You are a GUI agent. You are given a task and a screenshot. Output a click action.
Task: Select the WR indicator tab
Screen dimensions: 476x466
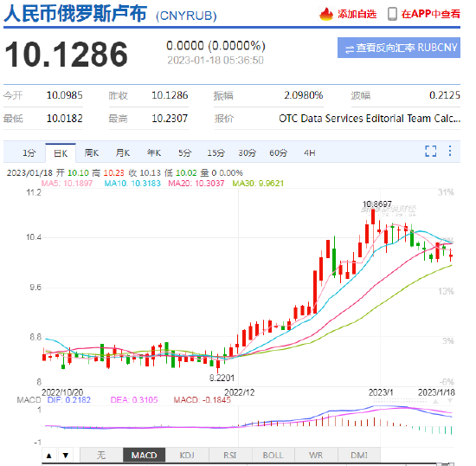[x=316, y=456]
